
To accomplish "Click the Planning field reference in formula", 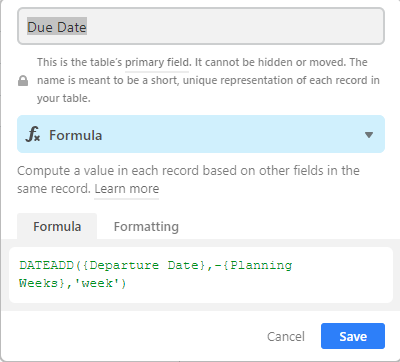I will [261, 265].
